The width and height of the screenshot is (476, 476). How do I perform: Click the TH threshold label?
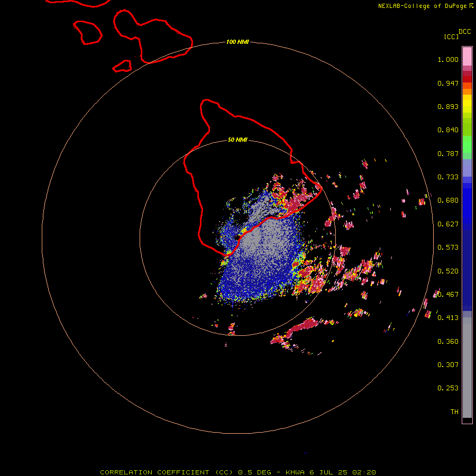[x=454, y=412]
